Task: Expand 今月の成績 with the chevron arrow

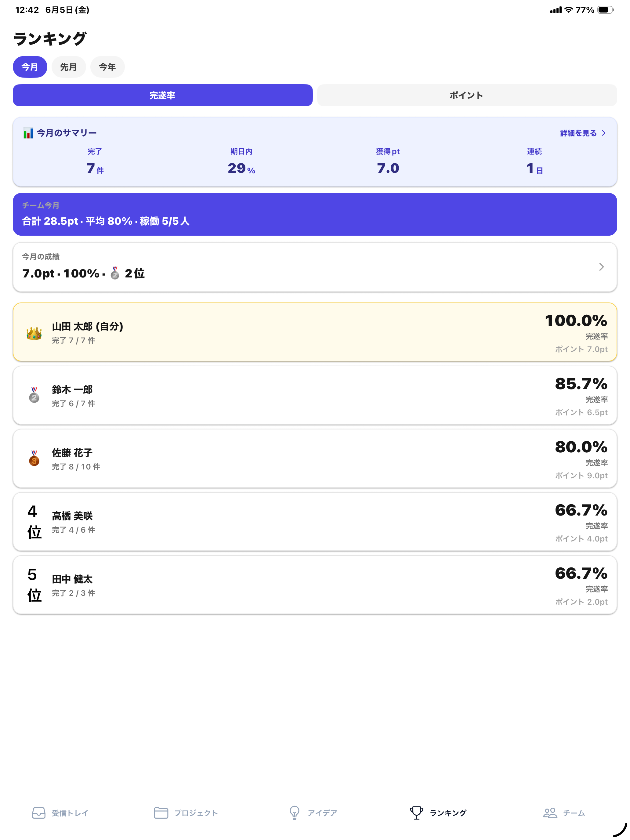Action: click(601, 267)
